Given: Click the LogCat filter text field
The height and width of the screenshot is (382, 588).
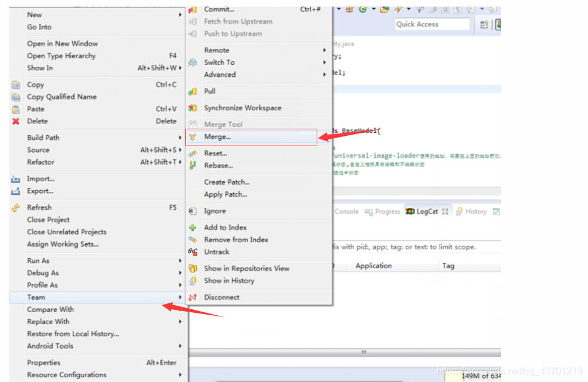Looking at the screenshot, I should click(416, 247).
